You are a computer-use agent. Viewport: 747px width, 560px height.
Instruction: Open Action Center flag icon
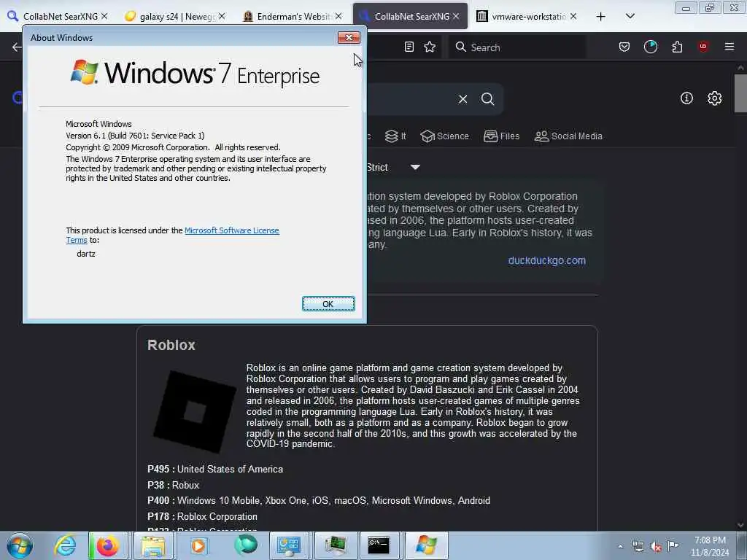tap(673, 545)
